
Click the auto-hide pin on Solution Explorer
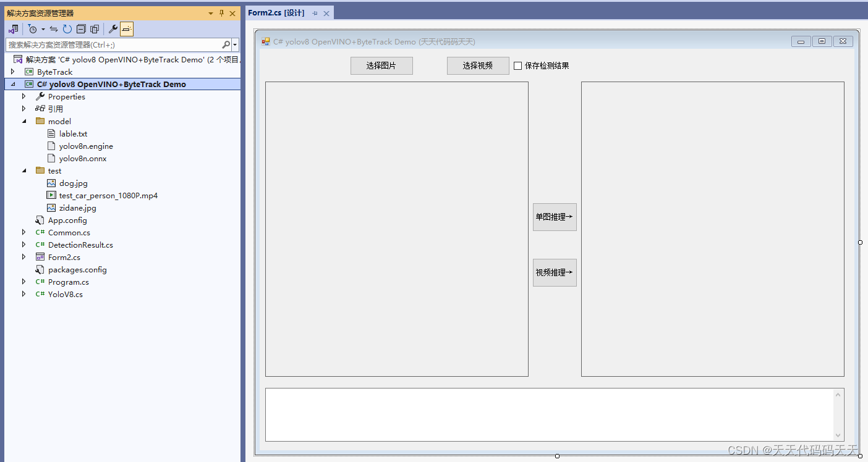click(x=222, y=13)
